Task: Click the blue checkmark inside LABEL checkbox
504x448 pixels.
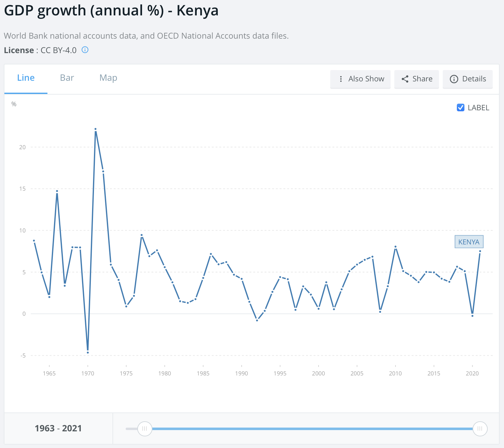Action: tap(460, 108)
